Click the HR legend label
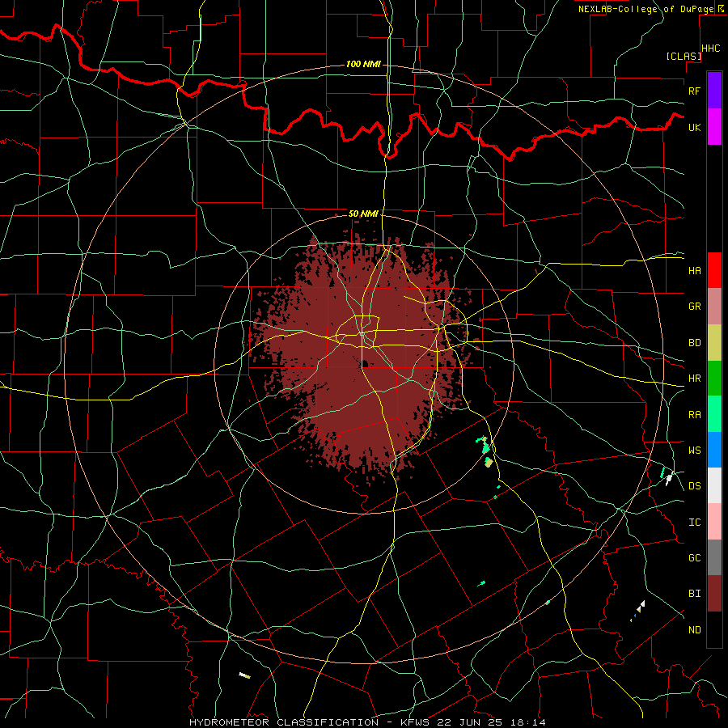 coord(695,379)
